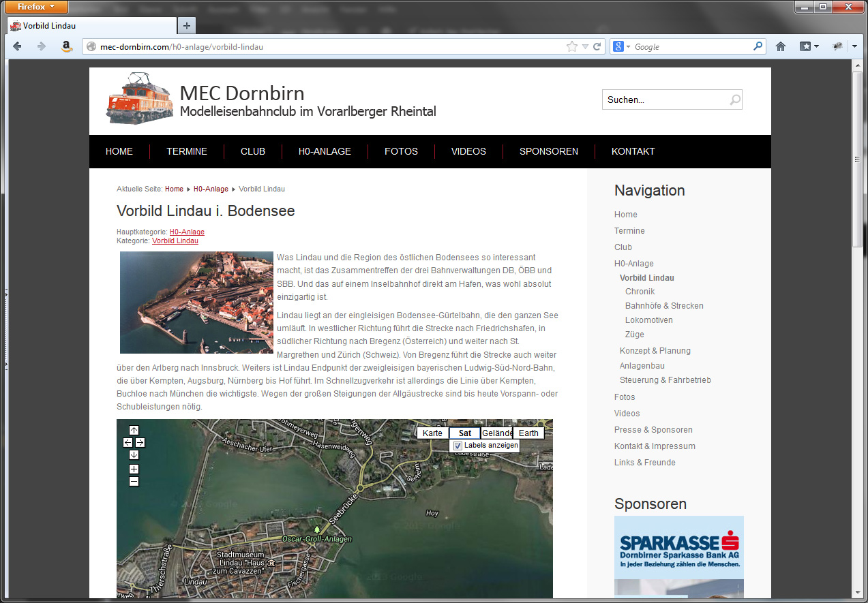
Task: Switch the map to Earth view
Action: tap(528, 433)
